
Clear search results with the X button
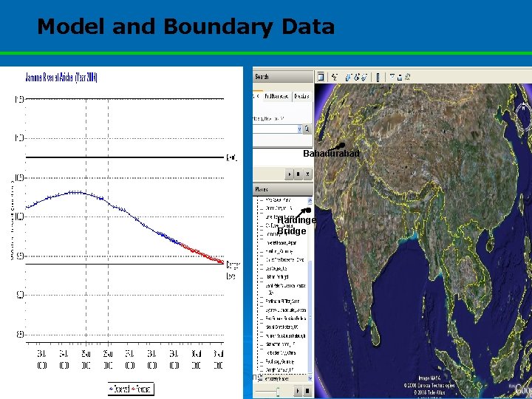click(x=307, y=174)
